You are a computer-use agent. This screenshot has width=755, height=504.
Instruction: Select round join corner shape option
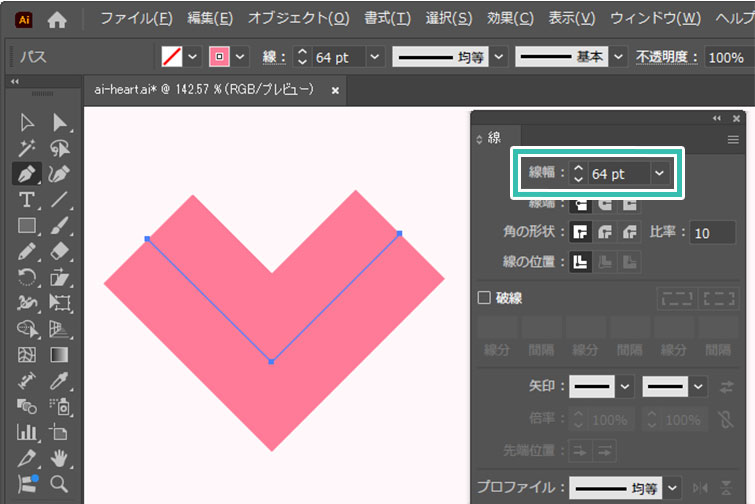tap(604, 232)
